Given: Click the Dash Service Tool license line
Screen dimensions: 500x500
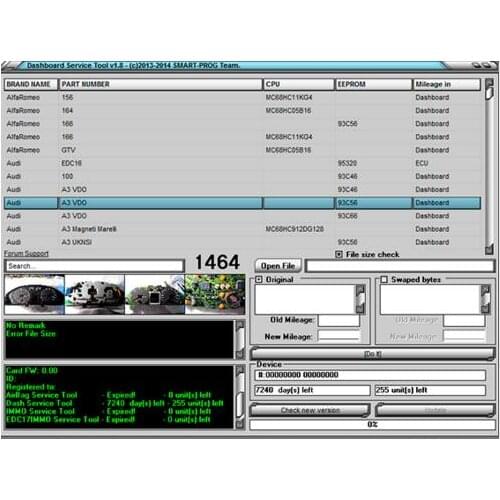Looking at the screenshot, I should [x=115, y=403].
